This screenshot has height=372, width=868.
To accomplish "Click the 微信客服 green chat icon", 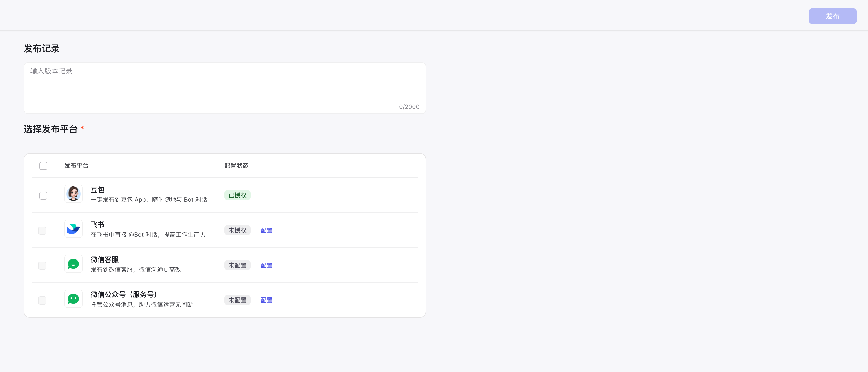I will 73,264.
